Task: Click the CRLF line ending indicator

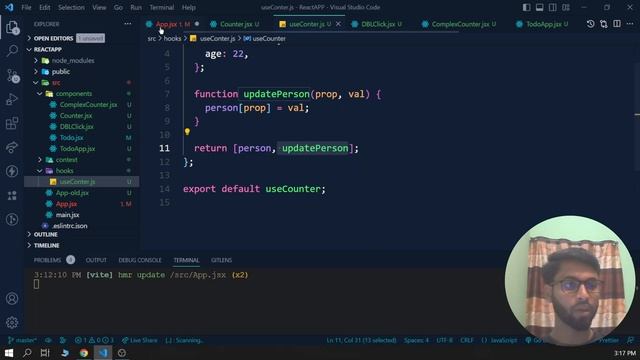Action: (x=467, y=340)
